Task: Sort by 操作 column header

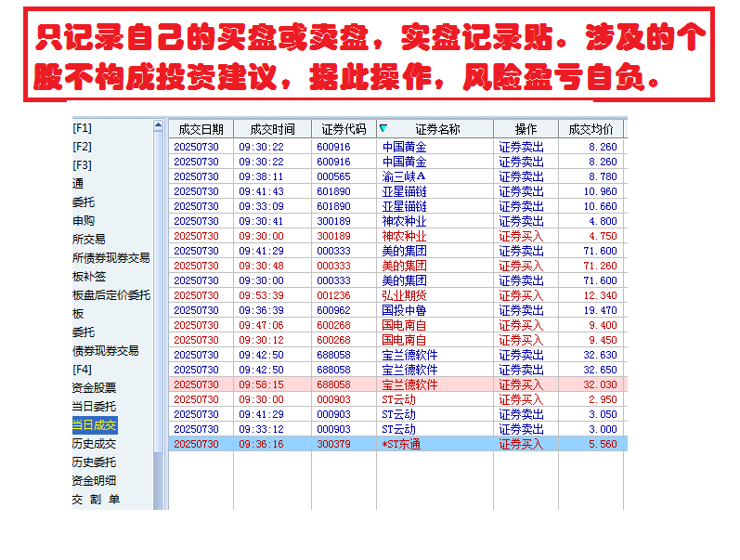Action: pyautogui.click(x=526, y=129)
